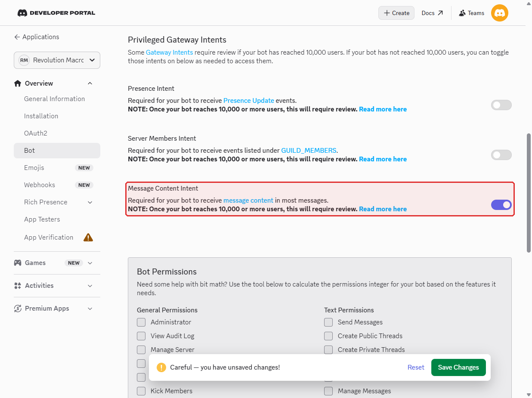532x398 pixels.
Task: Click the page vertical scrollbar thumb
Action: [x=529, y=193]
